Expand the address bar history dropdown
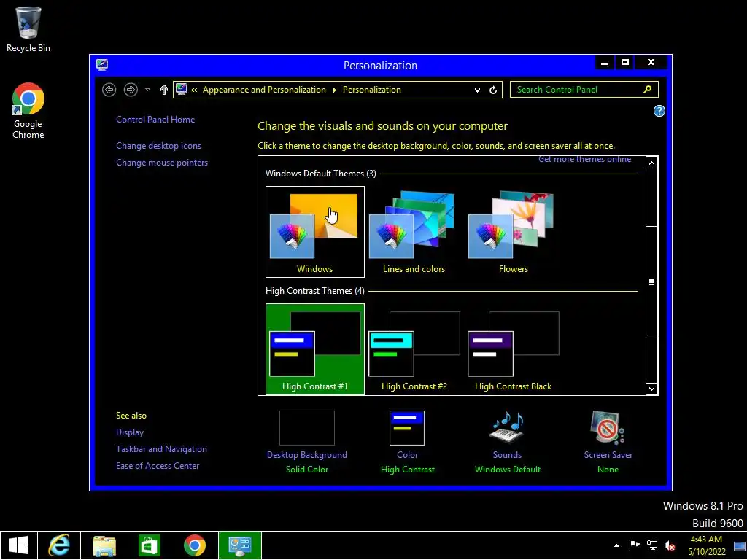Screen dimensions: 747x560 click(477, 90)
